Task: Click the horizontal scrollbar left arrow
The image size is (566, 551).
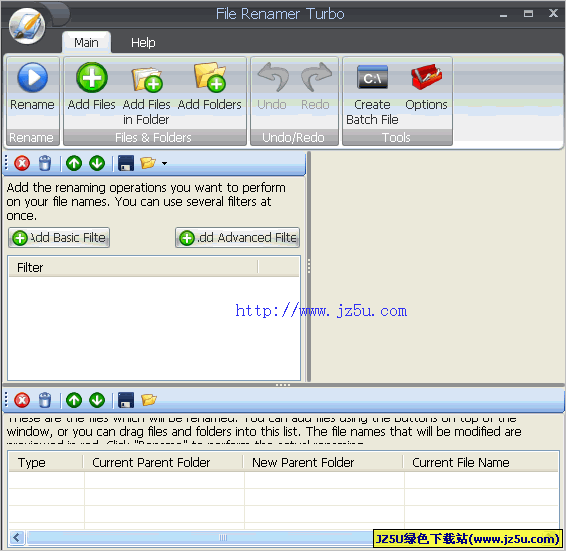Action: pyautogui.click(x=17, y=538)
